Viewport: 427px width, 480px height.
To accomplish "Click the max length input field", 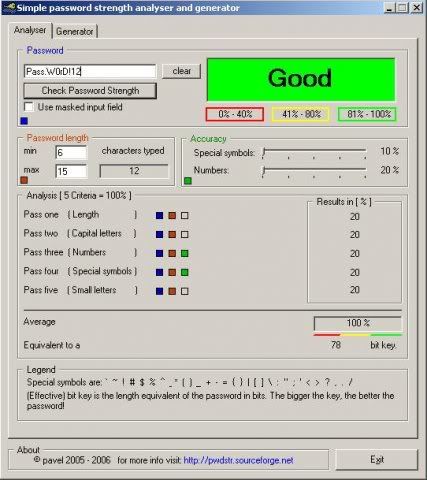I will click(x=71, y=171).
